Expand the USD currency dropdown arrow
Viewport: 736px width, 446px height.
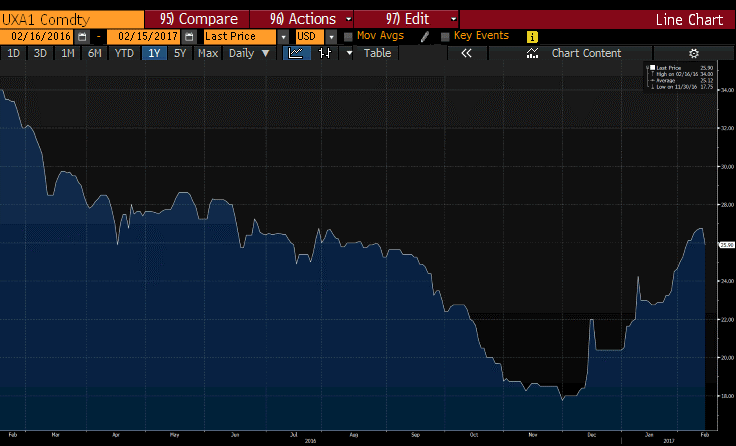click(331, 37)
